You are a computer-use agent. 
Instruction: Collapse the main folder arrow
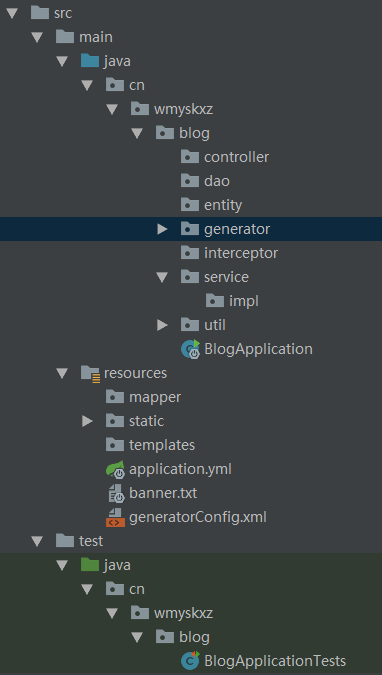[37, 37]
